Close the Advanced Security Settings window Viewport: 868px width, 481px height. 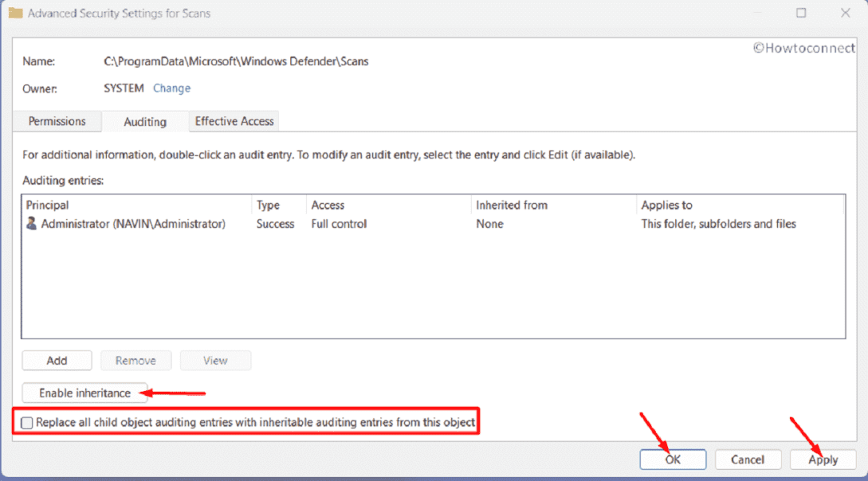point(845,13)
